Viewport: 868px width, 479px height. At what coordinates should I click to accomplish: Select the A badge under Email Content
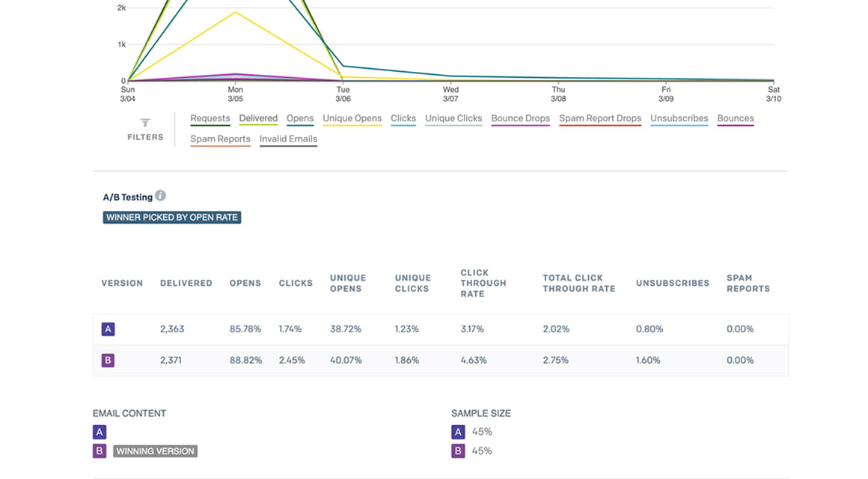[x=100, y=432]
